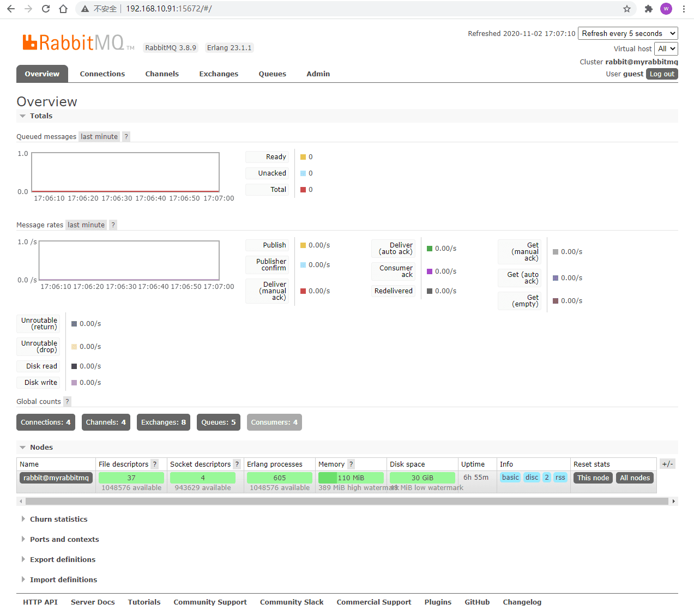The width and height of the screenshot is (694, 616).
Task: Show Socket descriptors help question mark
Action: (x=237, y=464)
